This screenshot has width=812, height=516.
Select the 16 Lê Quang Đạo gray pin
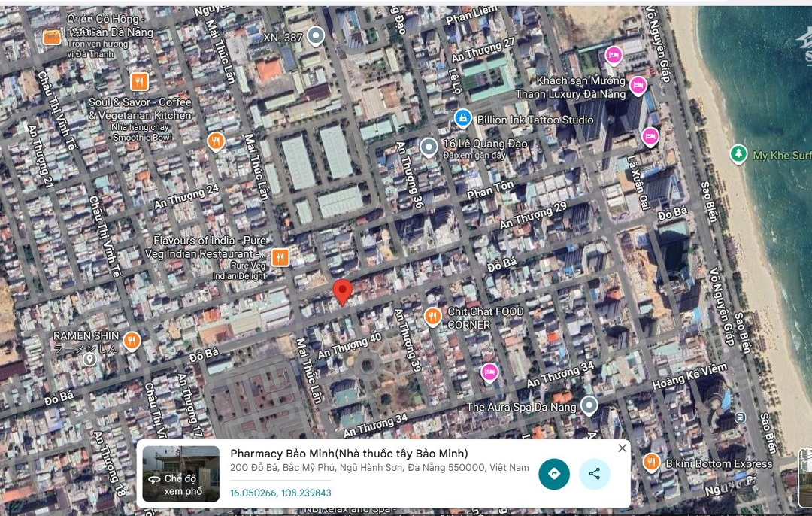pyautogui.click(x=429, y=146)
